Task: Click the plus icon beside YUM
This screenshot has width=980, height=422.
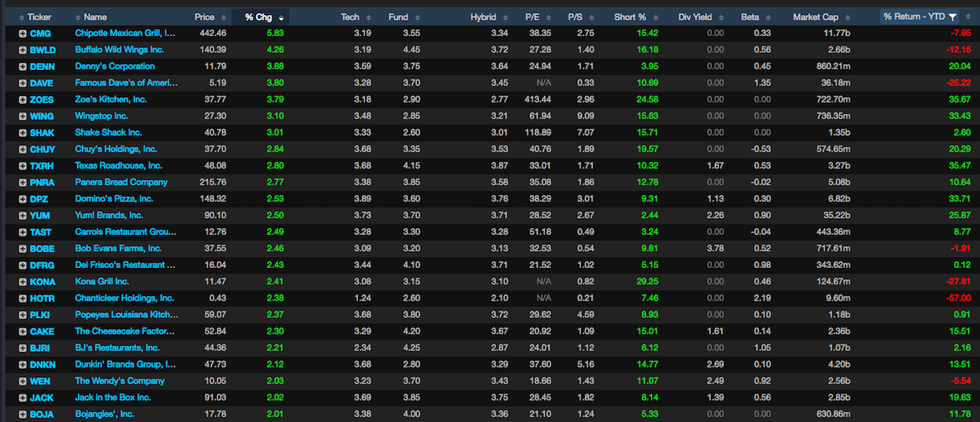Action: [23, 215]
